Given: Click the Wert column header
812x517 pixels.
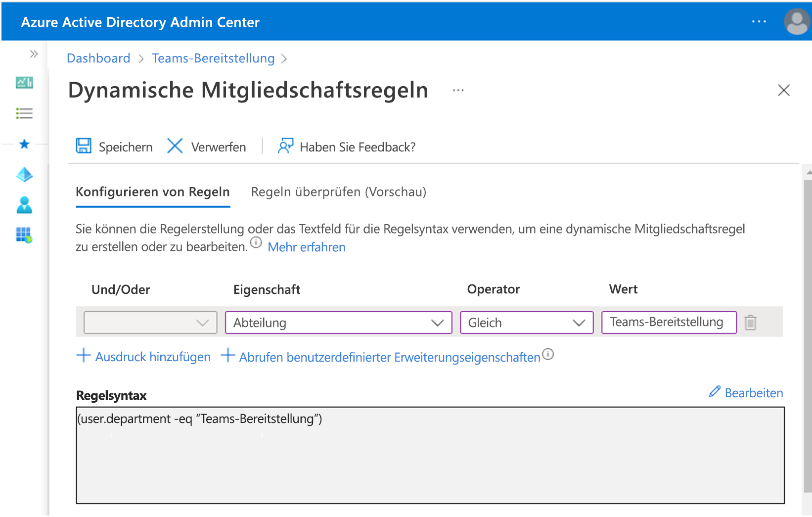Looking at the screenshot, I should pos(623,289).
